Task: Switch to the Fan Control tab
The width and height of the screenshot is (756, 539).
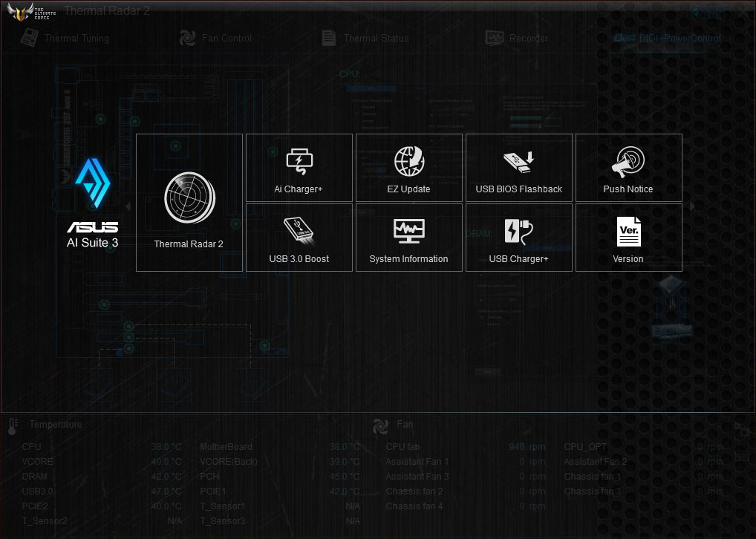Action: point(215,38)
